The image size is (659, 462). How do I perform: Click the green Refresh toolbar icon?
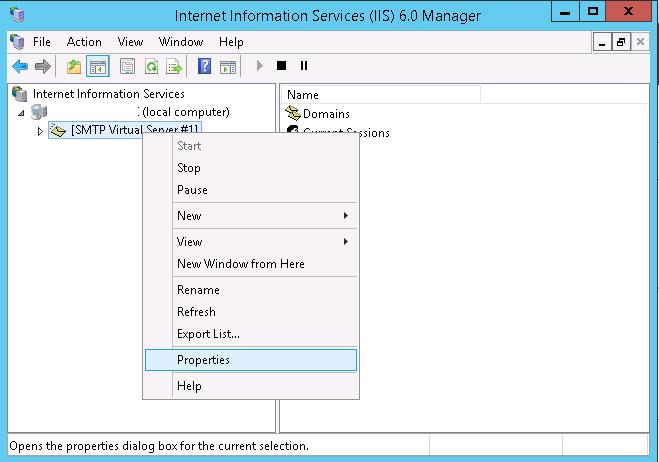click(x=151, y=67)
